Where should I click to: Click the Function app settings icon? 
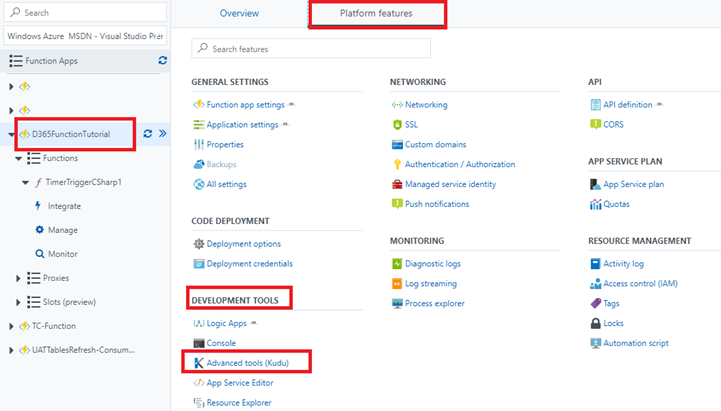pos(198,105)
